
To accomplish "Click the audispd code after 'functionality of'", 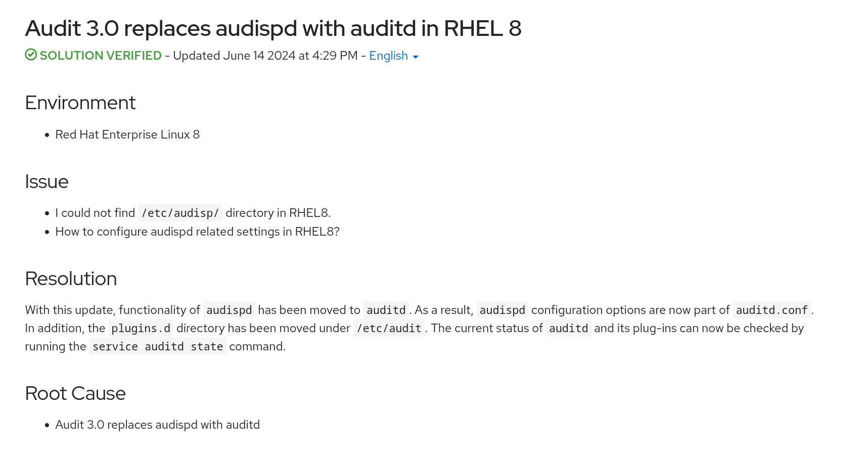I will 229,310.
